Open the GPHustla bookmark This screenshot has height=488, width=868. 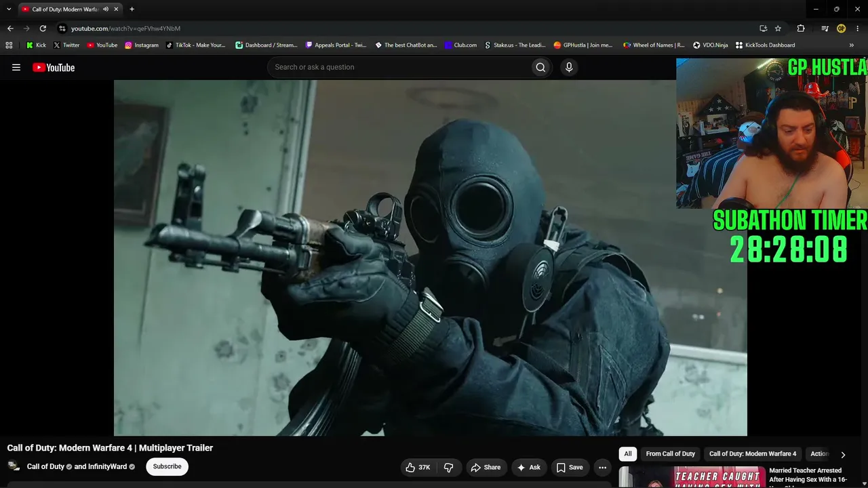tap(583, 45)
